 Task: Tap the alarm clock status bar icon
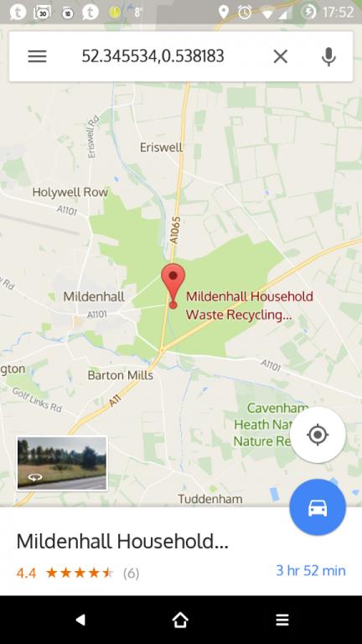(245, 13)
